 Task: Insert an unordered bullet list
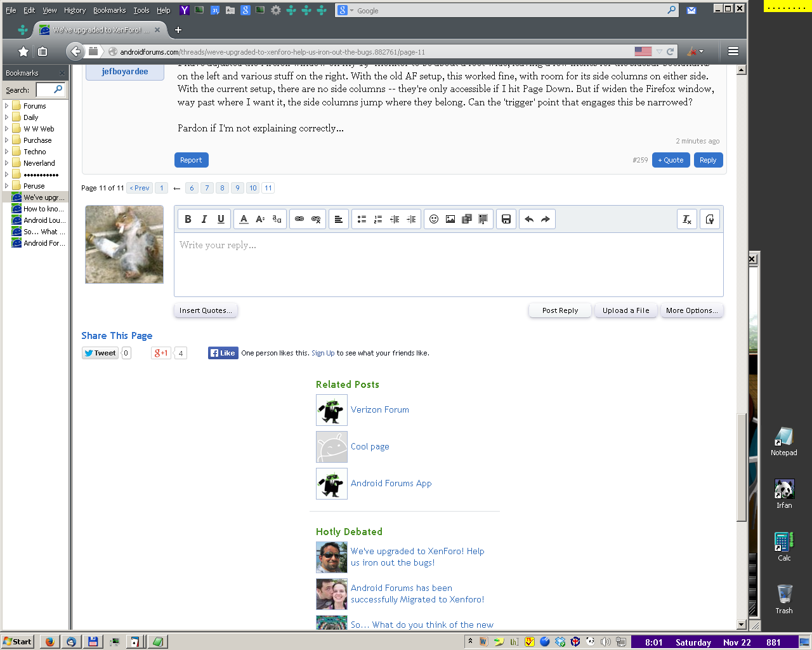[362, 219]
